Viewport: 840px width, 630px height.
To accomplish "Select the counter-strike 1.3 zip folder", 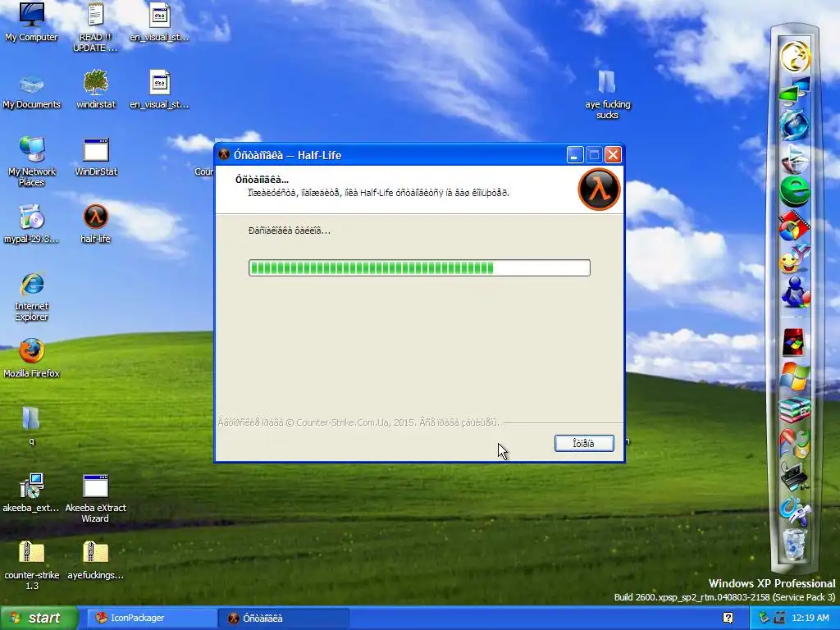I will 32,565.
